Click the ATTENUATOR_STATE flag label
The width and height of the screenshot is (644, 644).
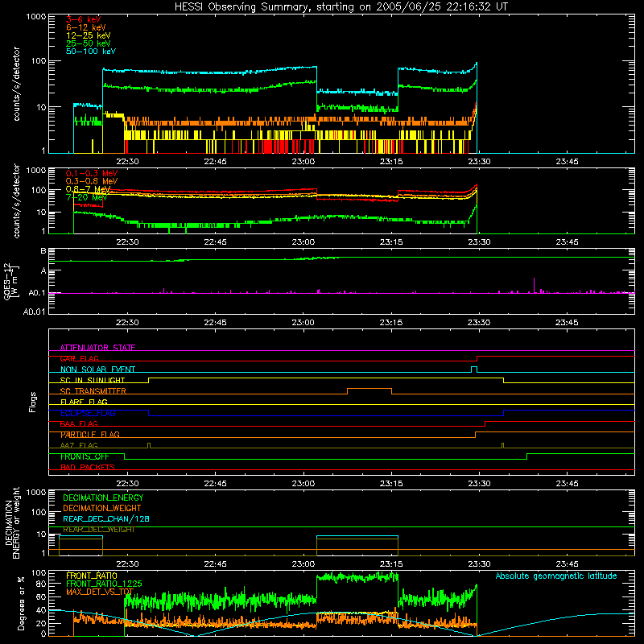pyautogui.click(x=97, y=348)
